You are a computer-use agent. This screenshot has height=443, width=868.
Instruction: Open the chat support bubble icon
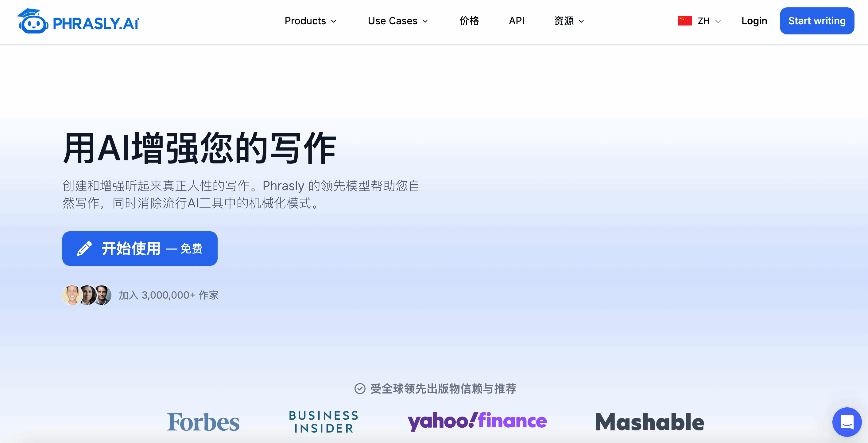[847, 422]
